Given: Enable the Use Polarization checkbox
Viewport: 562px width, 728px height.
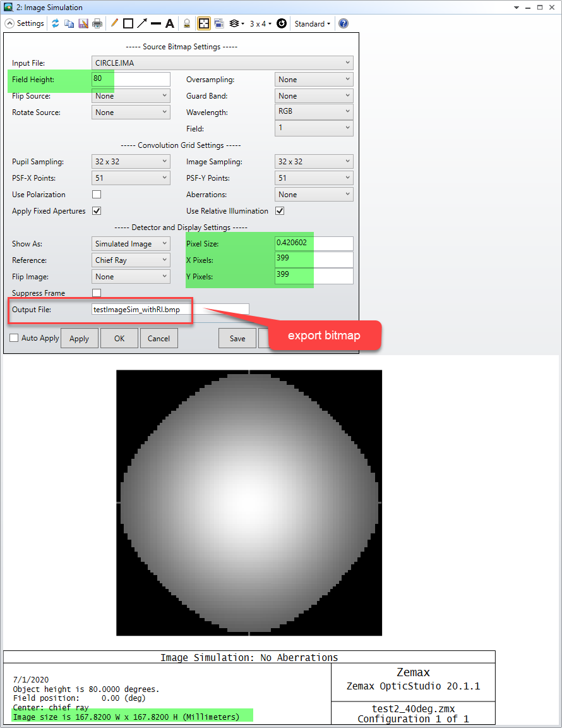Looking at the screenshot, I should (x=97, y=194).
